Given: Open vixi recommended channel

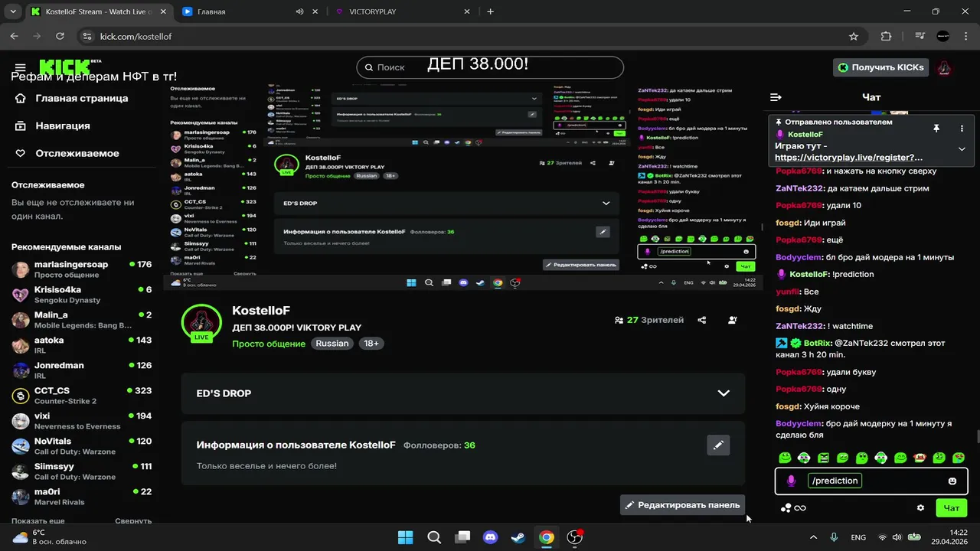Looking at the screenshot, I should pyautogui.click(x=82, y=421).
